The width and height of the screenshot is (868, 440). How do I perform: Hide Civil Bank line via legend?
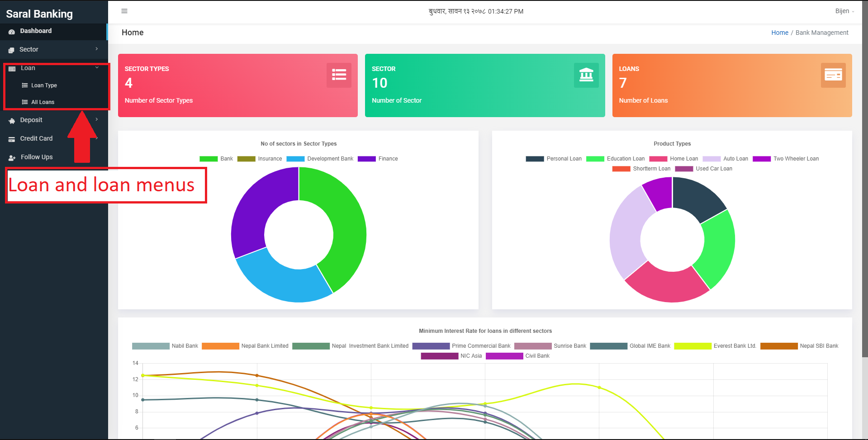pos(517,356)
